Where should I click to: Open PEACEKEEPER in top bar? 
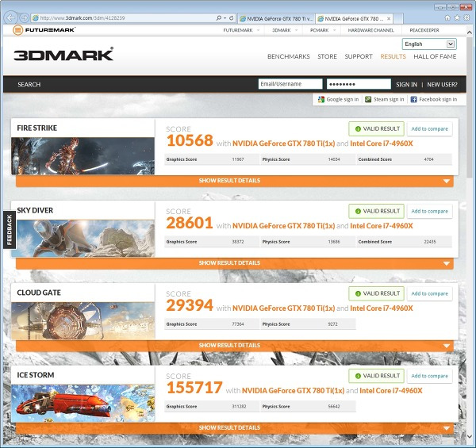click(x=424, y=30)
